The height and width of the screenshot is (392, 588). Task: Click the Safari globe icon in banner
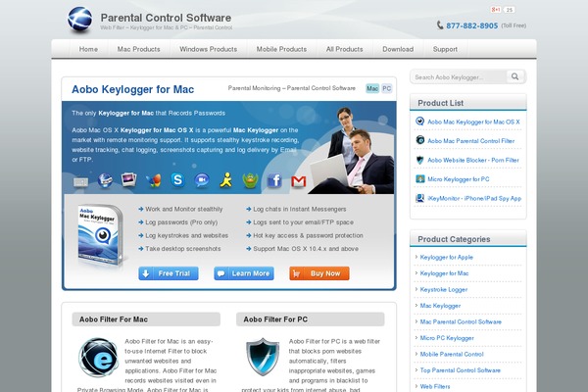[x=106, y=180]
